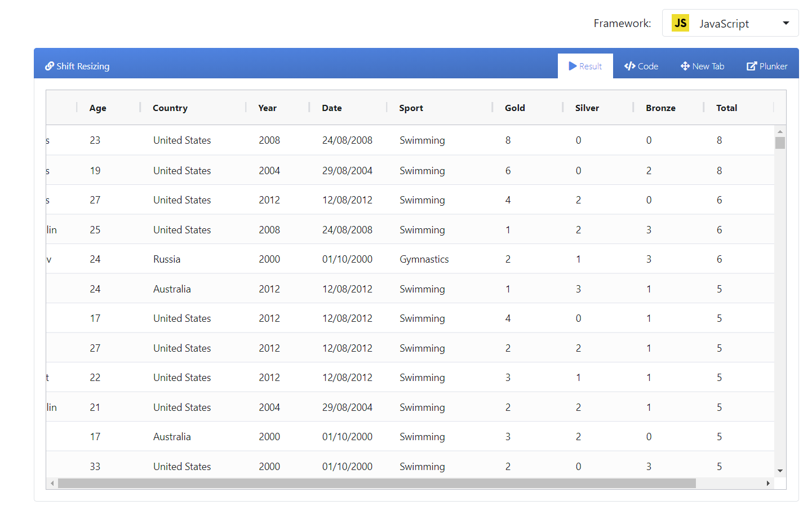Click the Age 19 cell
The height and width of the screenshot is (514, 812).
click(95, 171)
